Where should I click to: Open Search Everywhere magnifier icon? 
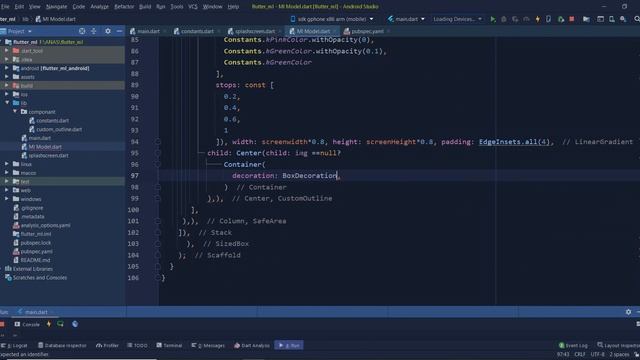637,19
